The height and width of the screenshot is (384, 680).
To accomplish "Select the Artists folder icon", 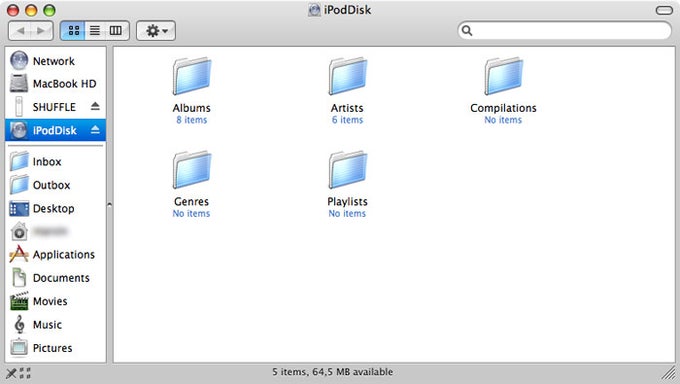I will 347,76.
